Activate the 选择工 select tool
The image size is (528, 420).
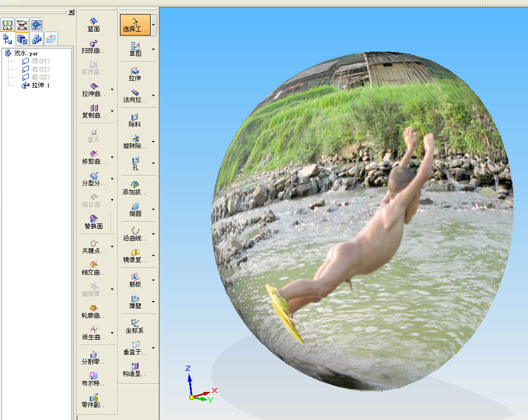click(x=135, y=25)
